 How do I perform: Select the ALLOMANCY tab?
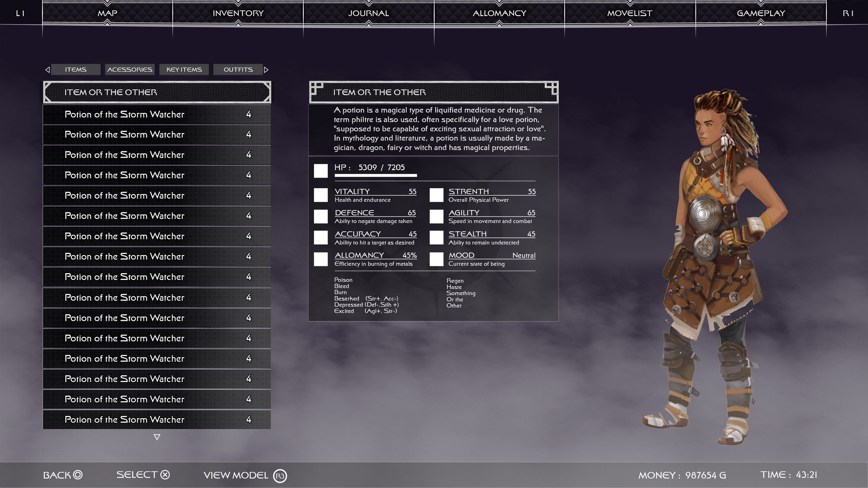(499, 13)
